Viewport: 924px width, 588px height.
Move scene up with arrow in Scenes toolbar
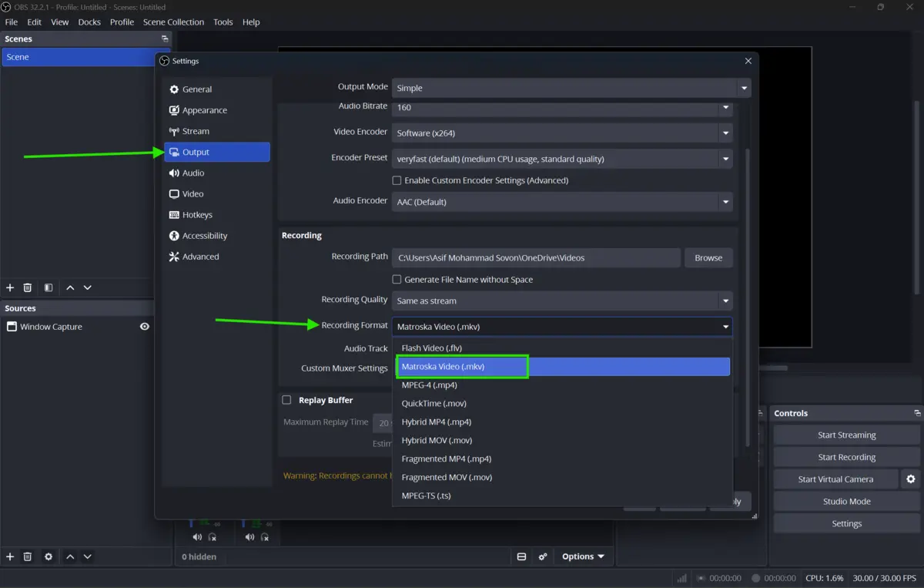(x=70, y=287)
